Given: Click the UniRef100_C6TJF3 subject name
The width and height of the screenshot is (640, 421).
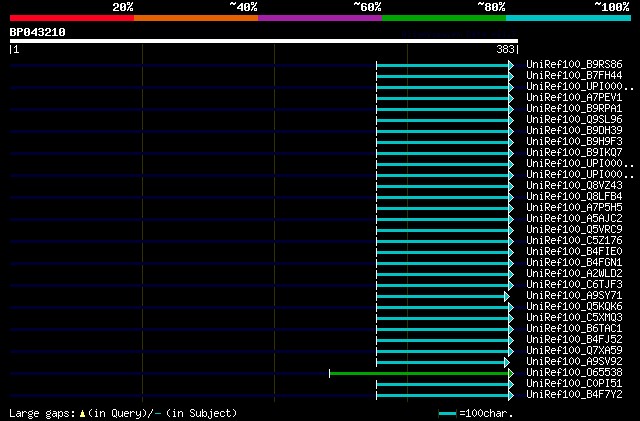Looking at the screenshot, I should coord(574,285).
